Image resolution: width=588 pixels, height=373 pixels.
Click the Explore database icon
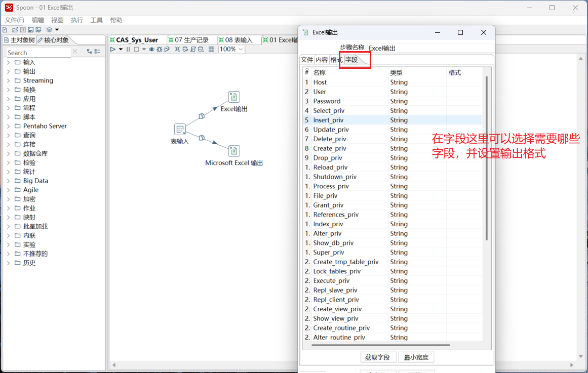(x=201, y=49)
